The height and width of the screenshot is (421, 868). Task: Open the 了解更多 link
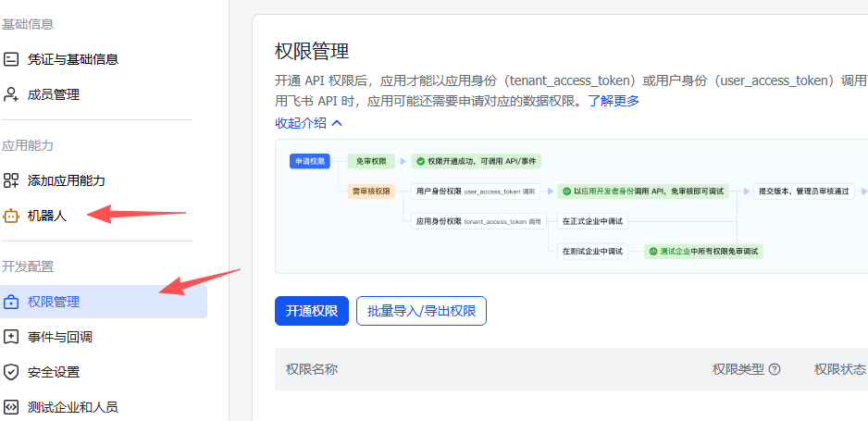pos(614,101)
